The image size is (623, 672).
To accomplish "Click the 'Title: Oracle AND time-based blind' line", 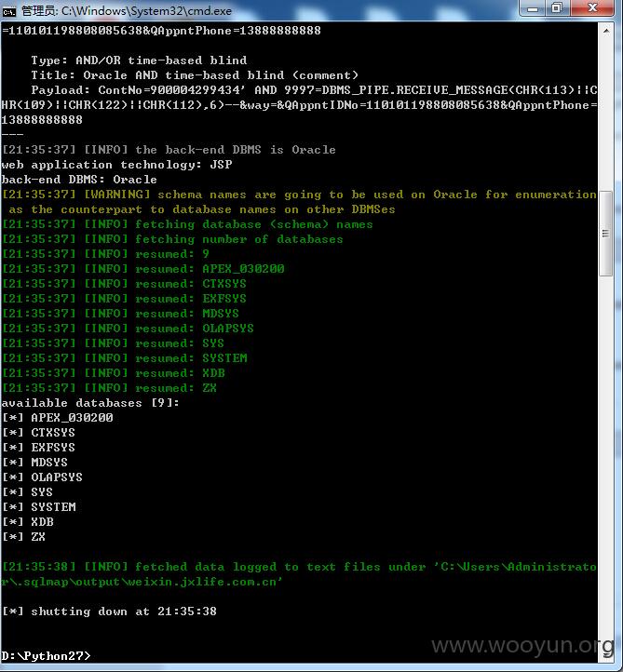I will coord(195,75).
